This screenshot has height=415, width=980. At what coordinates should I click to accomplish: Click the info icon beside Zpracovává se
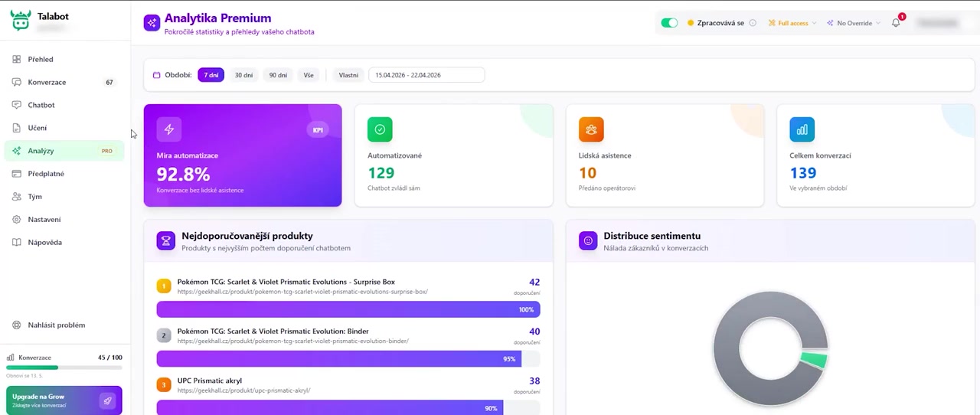753,23
